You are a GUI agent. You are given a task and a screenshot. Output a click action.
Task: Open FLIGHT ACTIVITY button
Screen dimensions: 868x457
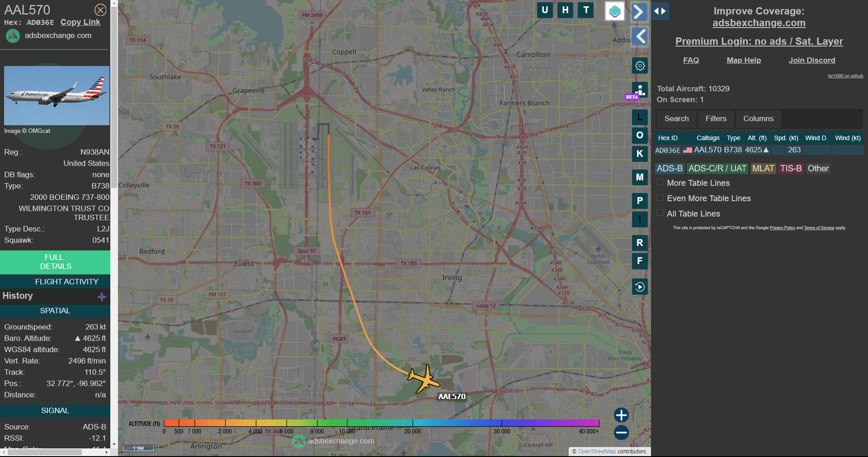click(x=55, y=282)
